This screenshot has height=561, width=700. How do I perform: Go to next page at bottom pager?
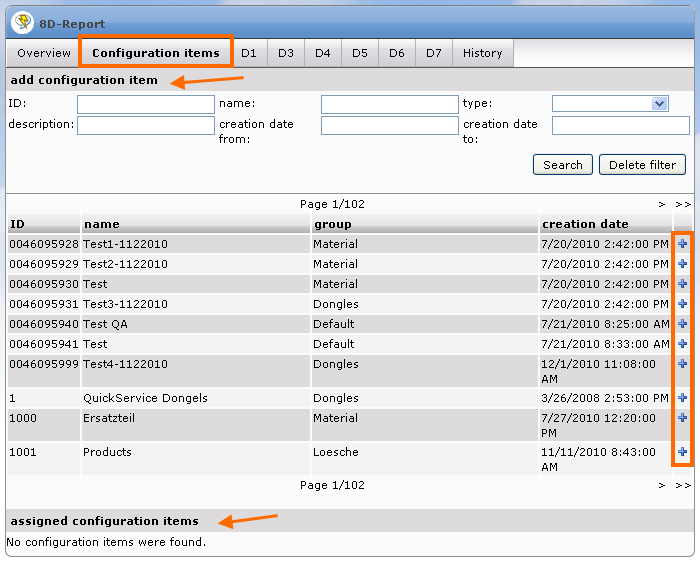662,485
